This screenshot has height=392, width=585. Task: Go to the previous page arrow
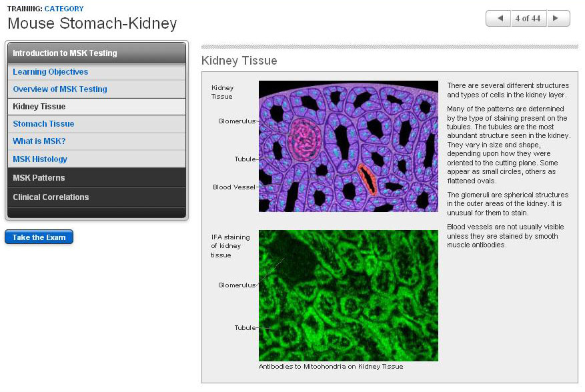pyautogui.click(x=498, y=19)
